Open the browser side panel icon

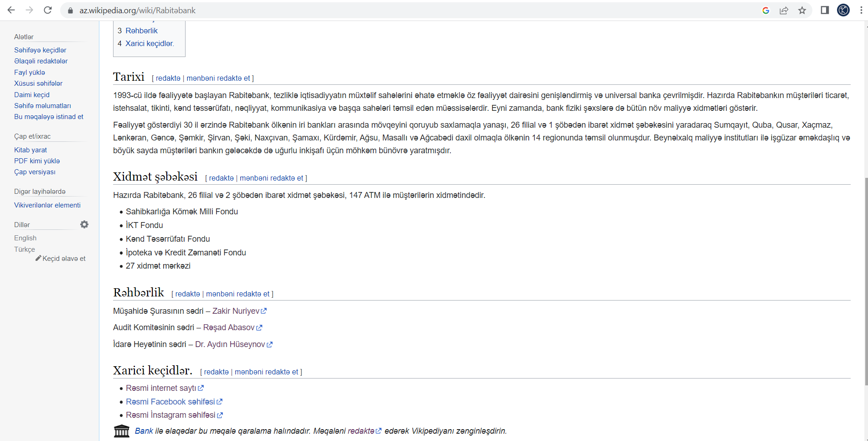coord(825,10)
